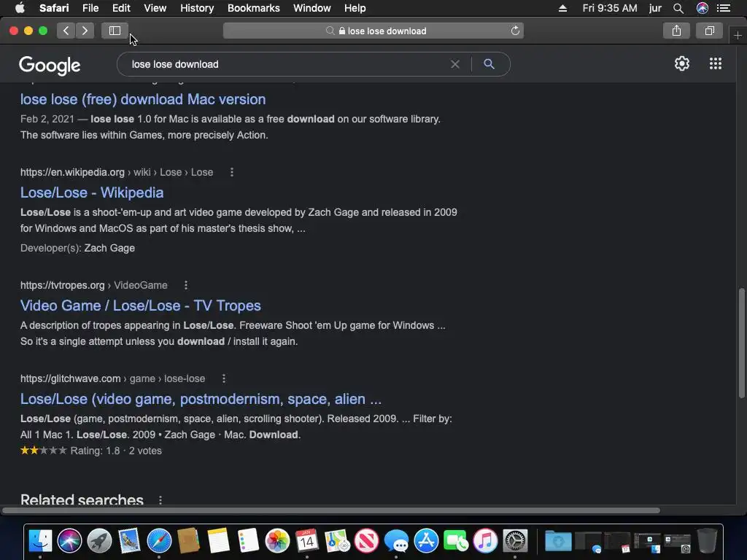Open the Trash in the Dock
The width and height of the screenshot is (747, 560).
707,541
